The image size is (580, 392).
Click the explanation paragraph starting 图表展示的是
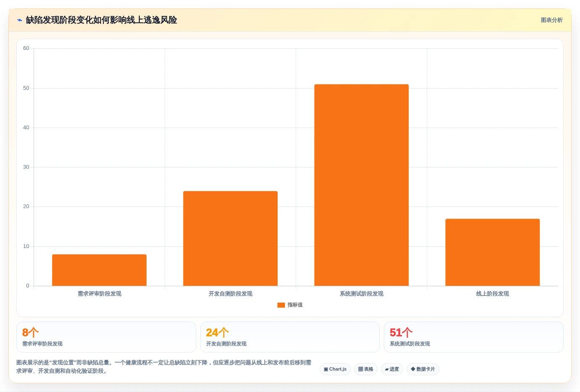click(164, 367)
